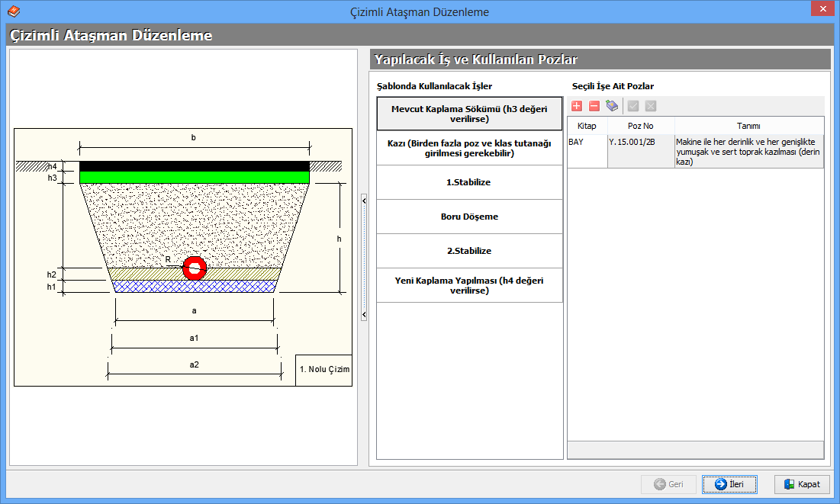Click the app icon in title bar
Viewport: 840px width, 504px height.
click(x=13, y=11)
